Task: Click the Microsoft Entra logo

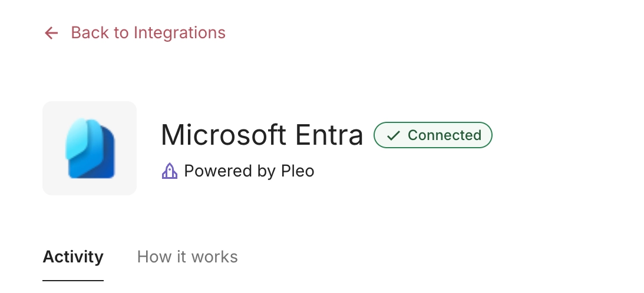Action: point(90,148)
